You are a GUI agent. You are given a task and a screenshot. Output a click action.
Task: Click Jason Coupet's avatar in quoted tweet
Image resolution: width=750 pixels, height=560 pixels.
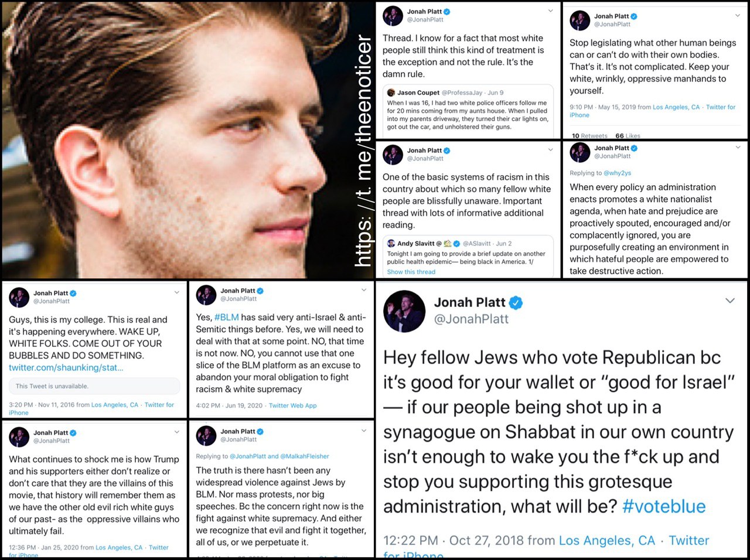pyautogui.click(x=391, y=93)
